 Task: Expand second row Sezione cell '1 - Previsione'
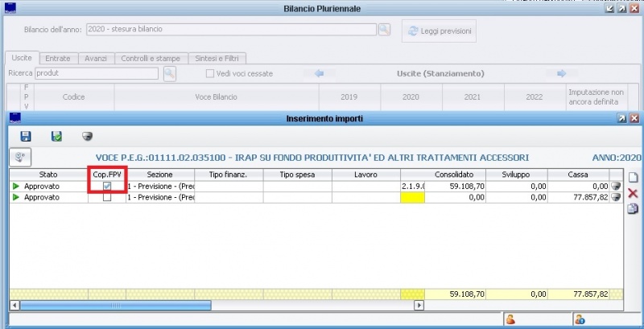pyautogui.click(x=159, y=198)
